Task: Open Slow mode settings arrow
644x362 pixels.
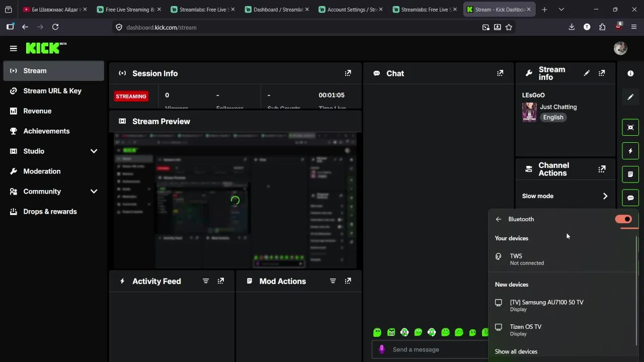Action: coord(605,196)
